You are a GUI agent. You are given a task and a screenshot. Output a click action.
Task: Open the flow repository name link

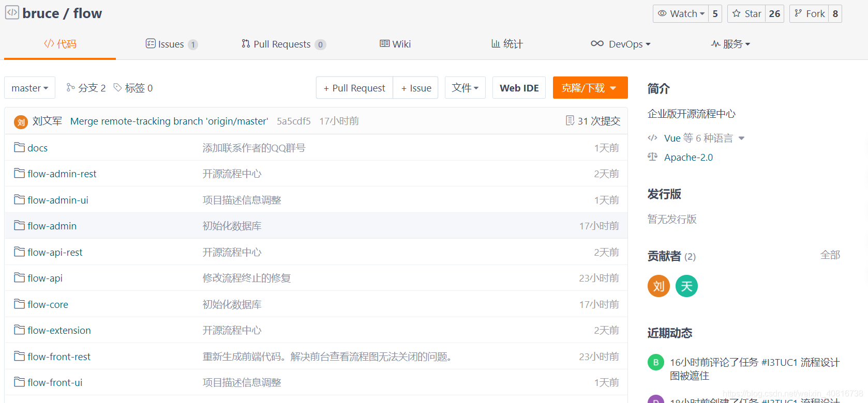87,13
